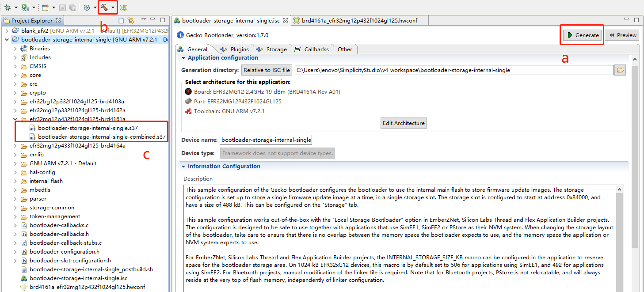Open the Build hammer dropdown arrow
The height and width of the screenshot is (292, 644).
(x=113, y=8)
